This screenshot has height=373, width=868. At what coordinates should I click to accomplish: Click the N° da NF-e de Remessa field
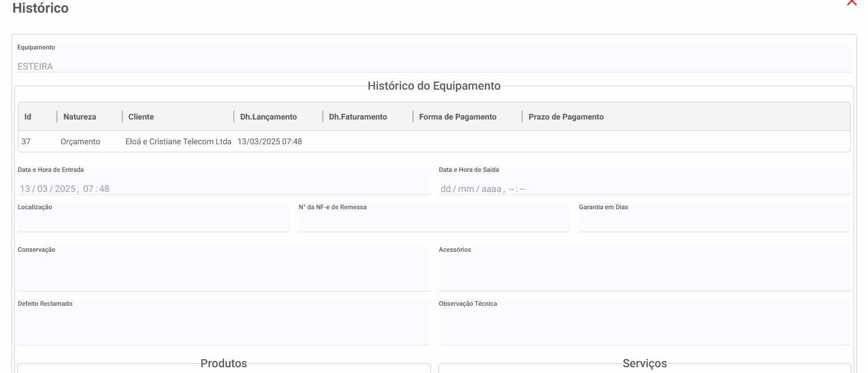(434, 217)
